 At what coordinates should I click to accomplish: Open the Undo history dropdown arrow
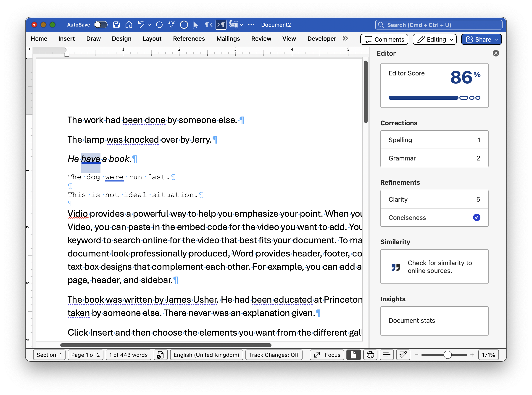[150, 25]
